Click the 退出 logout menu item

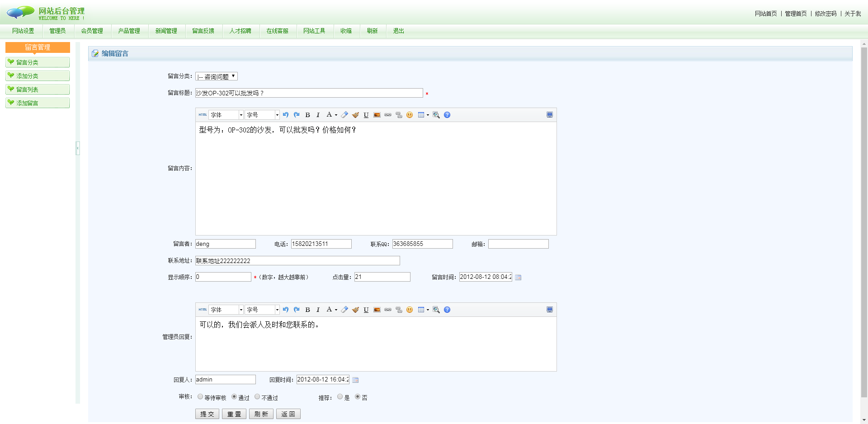tap(398, 31)
